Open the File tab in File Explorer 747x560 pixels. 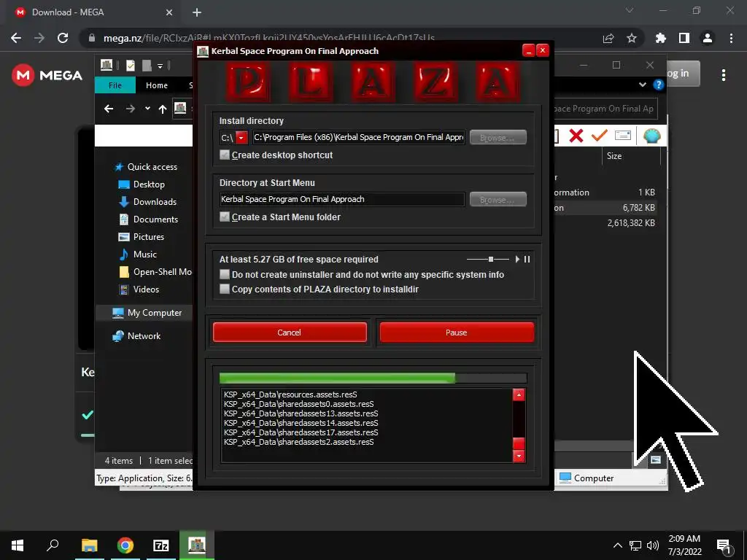(115, 85)
